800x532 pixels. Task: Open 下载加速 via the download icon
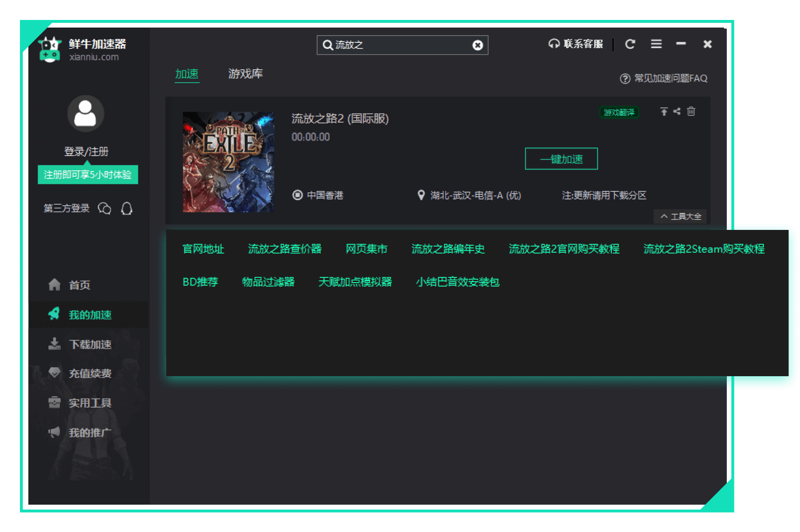[x=55, y=344]
